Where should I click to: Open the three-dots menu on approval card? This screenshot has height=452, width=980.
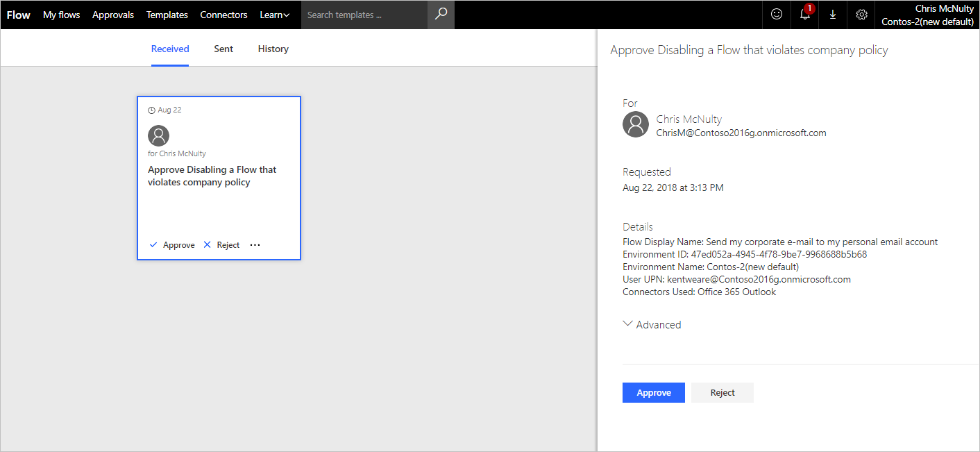[x=255, y=245]
